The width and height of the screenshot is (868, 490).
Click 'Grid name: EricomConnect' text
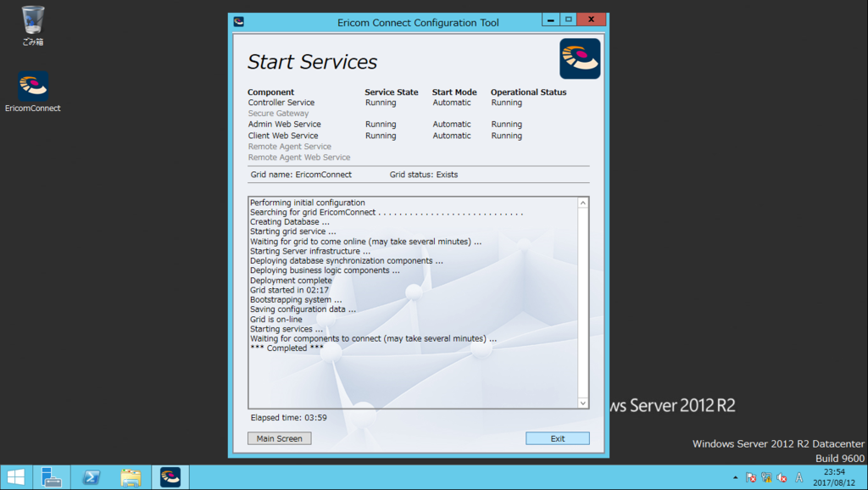(x=301, y=175)
